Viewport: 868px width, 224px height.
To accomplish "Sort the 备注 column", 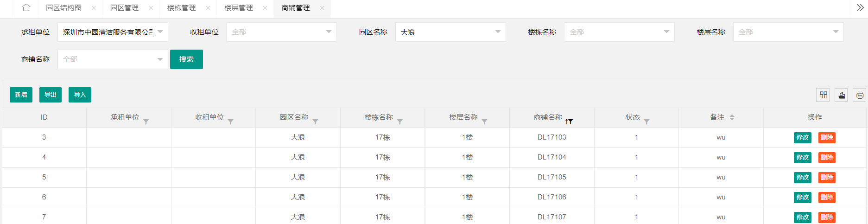I will [732, 117].
